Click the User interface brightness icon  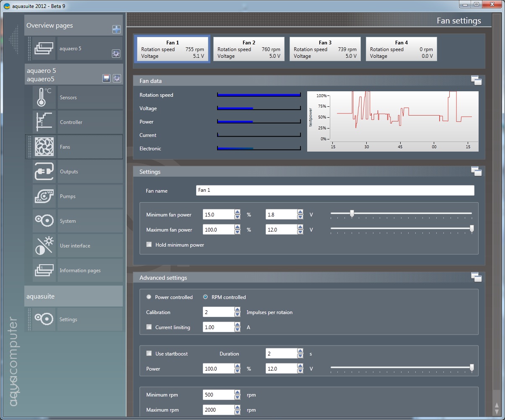tap(44, 246)
